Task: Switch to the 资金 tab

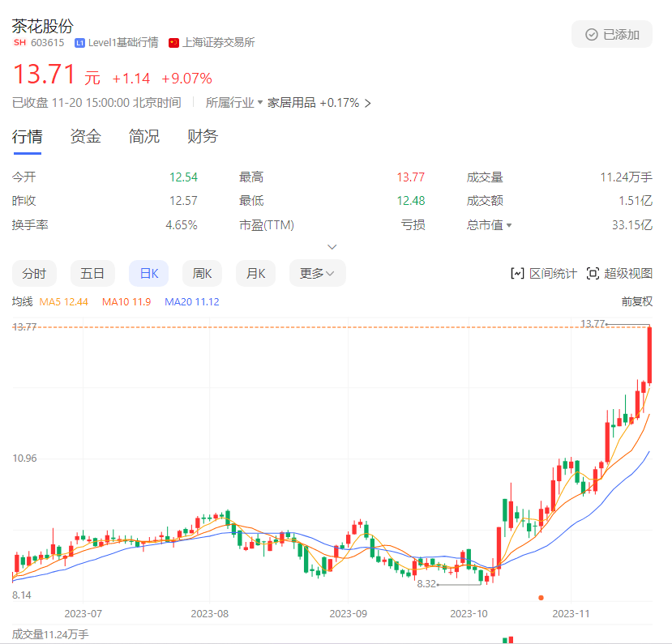Action: [x=86, y=136]
